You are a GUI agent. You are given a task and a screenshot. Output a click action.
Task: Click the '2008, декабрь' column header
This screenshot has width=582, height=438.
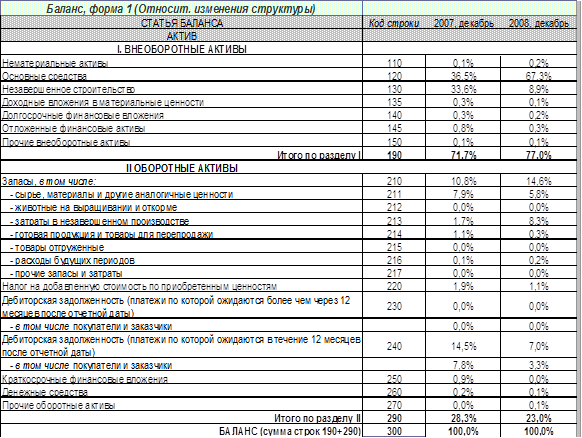(x=539, y=23)
